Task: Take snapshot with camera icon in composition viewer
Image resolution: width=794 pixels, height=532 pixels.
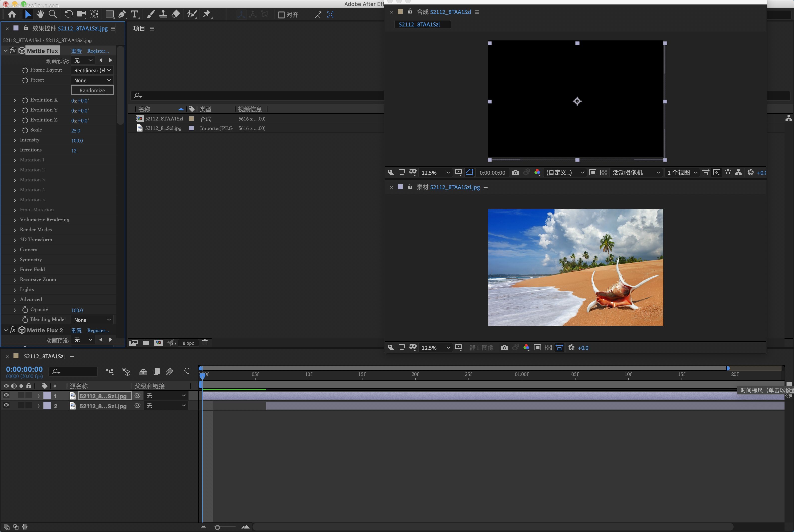Action: click(515, 172)
